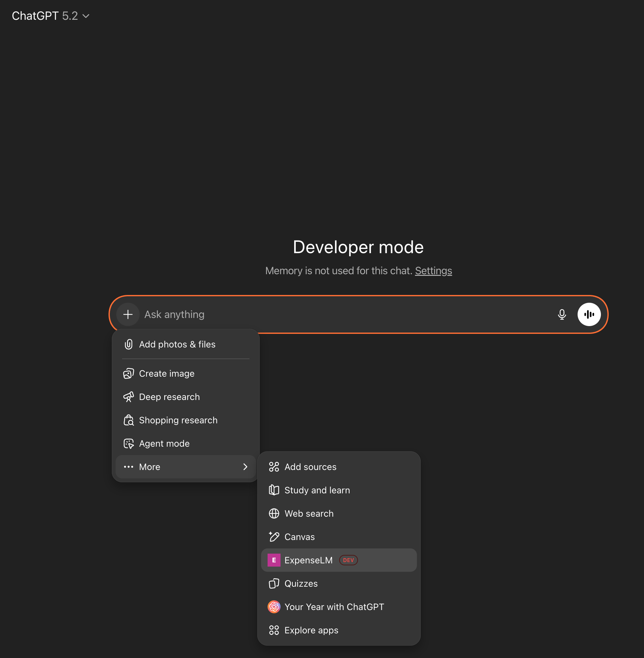Image resolution: width=644 pixels, height=658 pixels.
Task: Select Explore apps from the submenu
Action: click(x=311, y=630)
